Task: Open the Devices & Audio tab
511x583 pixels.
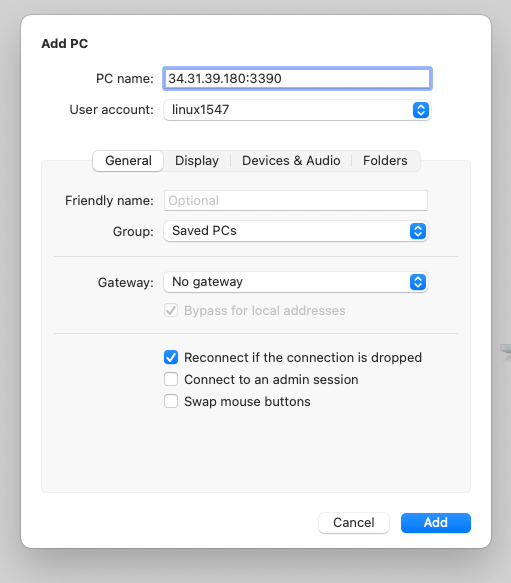Action: tap(291, 161)
